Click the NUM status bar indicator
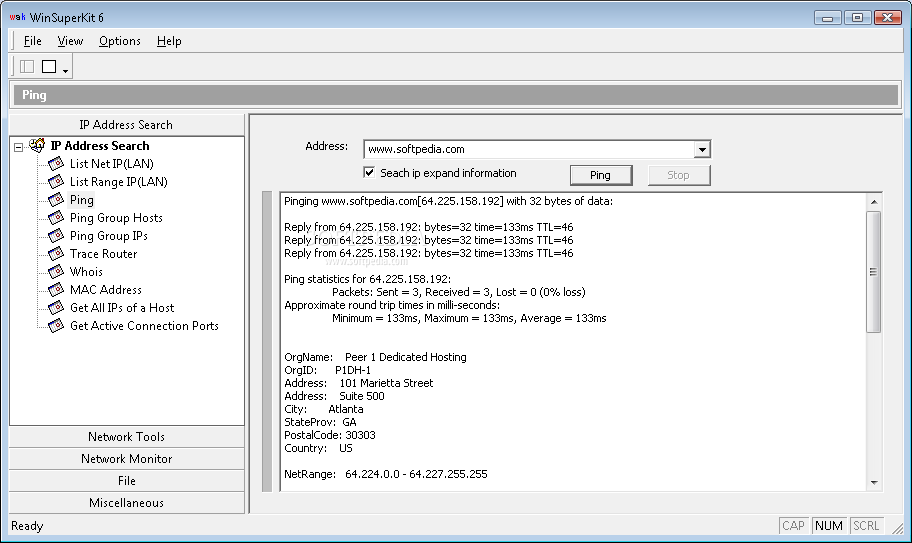The width and height of the screenshot is (912, 543). (829, 526)
